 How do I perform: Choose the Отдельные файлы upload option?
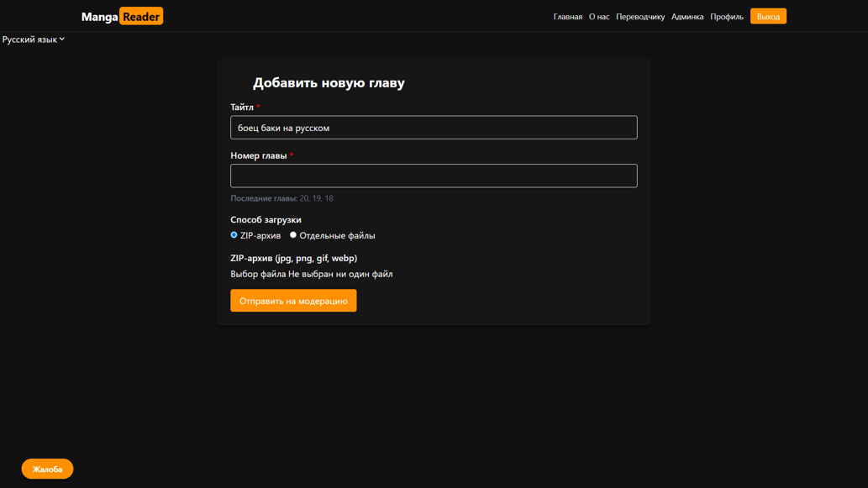[x=293, y=235]
